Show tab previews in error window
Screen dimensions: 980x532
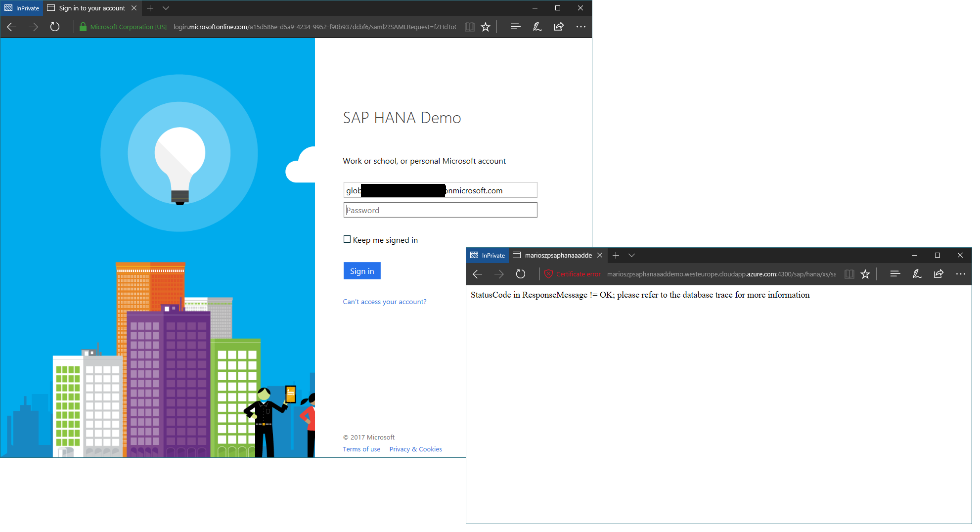pos(631,255)
